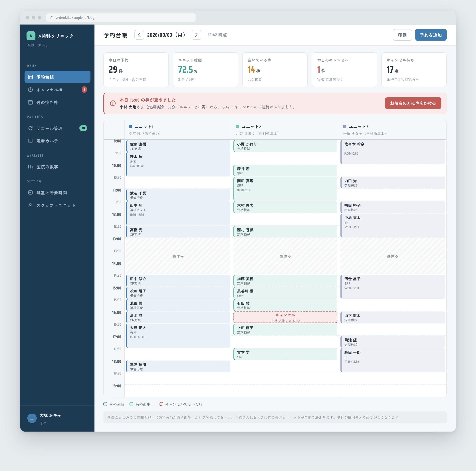Image resolution: width=476 pixels, height=471 pixels.
Task: Go to next day with right chevron
Action: pos(196,35)
